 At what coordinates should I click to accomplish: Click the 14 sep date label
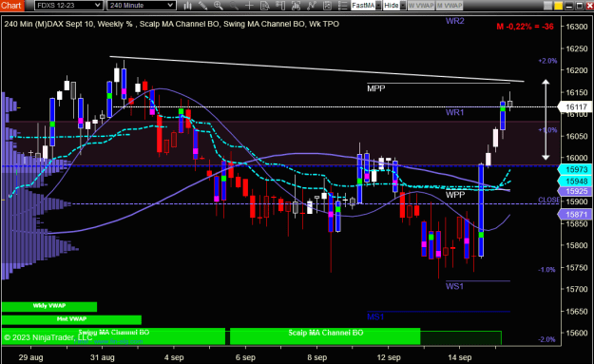pyautogui.click(x=459, y=357)
